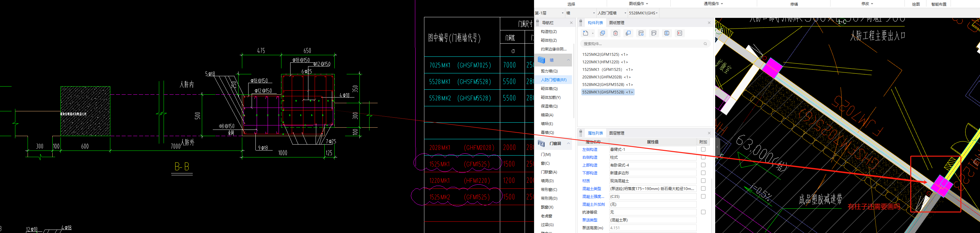The width and height of the screenshot is (980, 233).
Task: Open the 图纸操作 ribbon dropdown
Action: coord(639,4)
